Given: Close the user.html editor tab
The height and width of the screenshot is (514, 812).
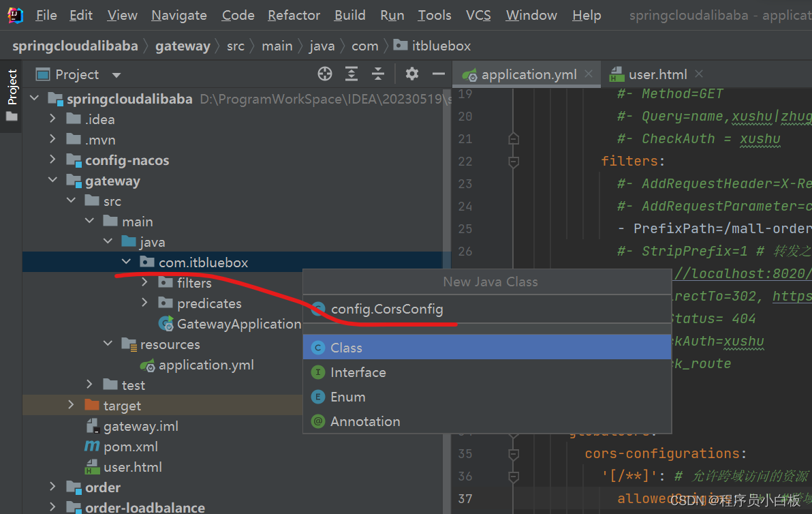Looking at the screenshot, I should (699, 74).
